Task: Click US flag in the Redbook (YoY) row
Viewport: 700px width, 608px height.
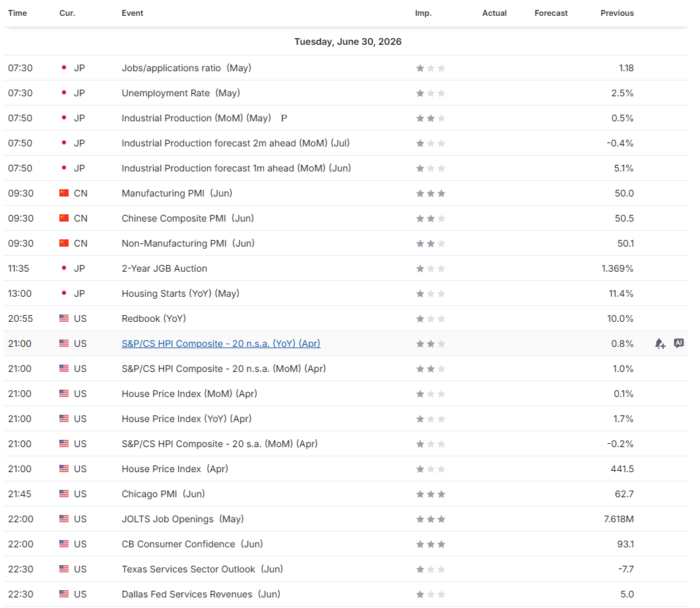Action: (x=64, y=319)
